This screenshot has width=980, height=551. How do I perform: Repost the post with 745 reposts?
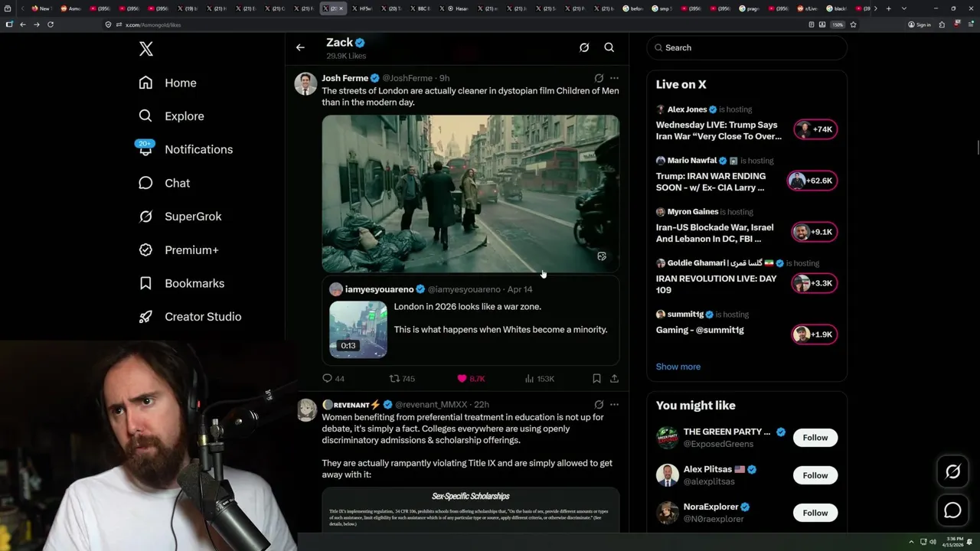(402, 378)
